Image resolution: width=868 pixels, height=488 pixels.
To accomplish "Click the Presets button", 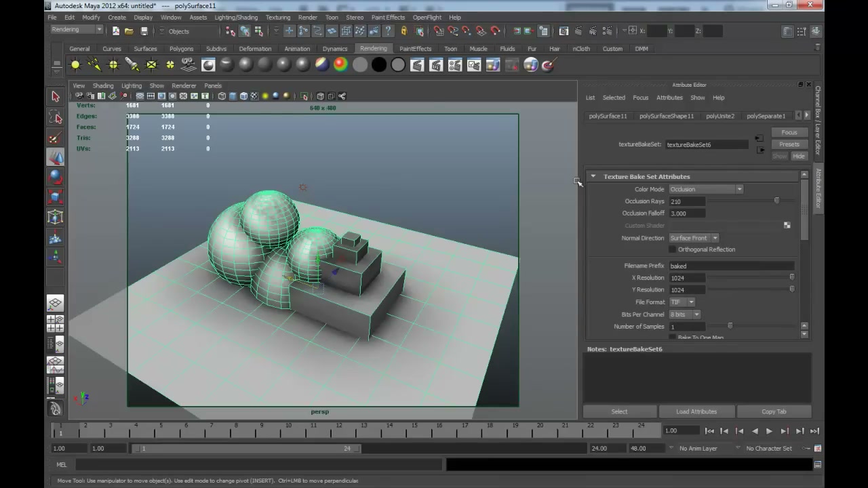I will point(789,144).
